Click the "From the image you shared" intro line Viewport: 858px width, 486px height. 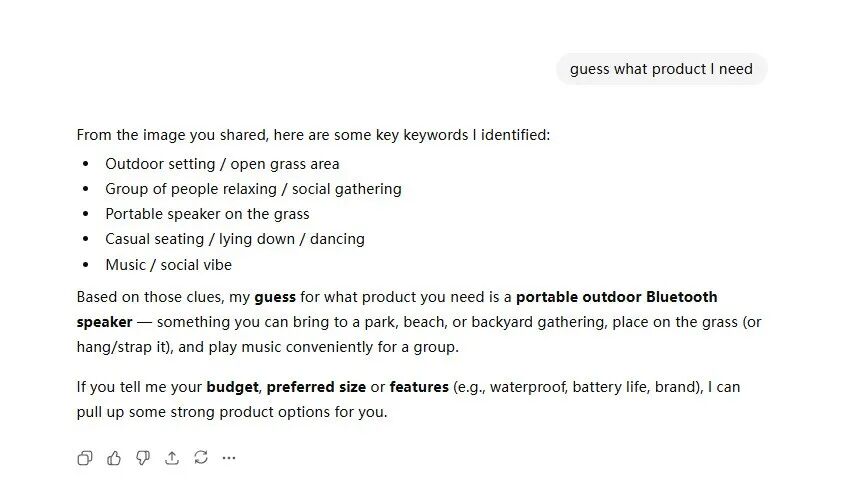pyautogui.click(x=313, y=135)
